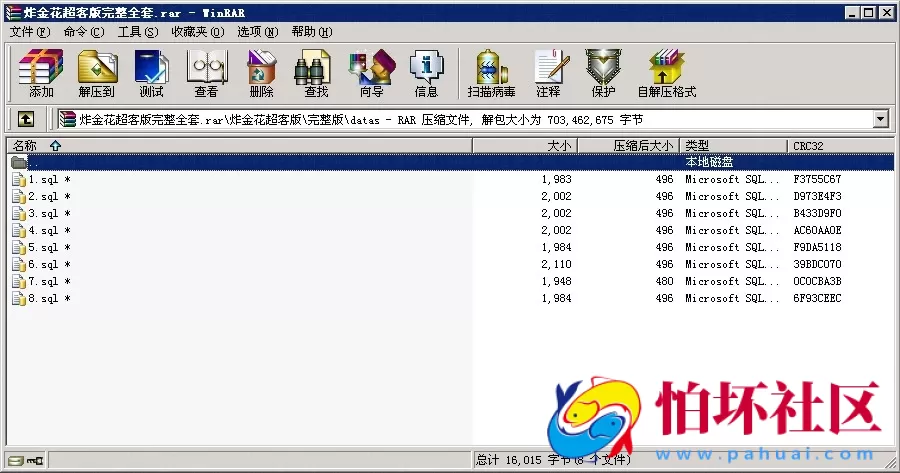Click the file icon of 2.sql
Viewport: 900px width, 473px height.
click(x=19, y=196)
